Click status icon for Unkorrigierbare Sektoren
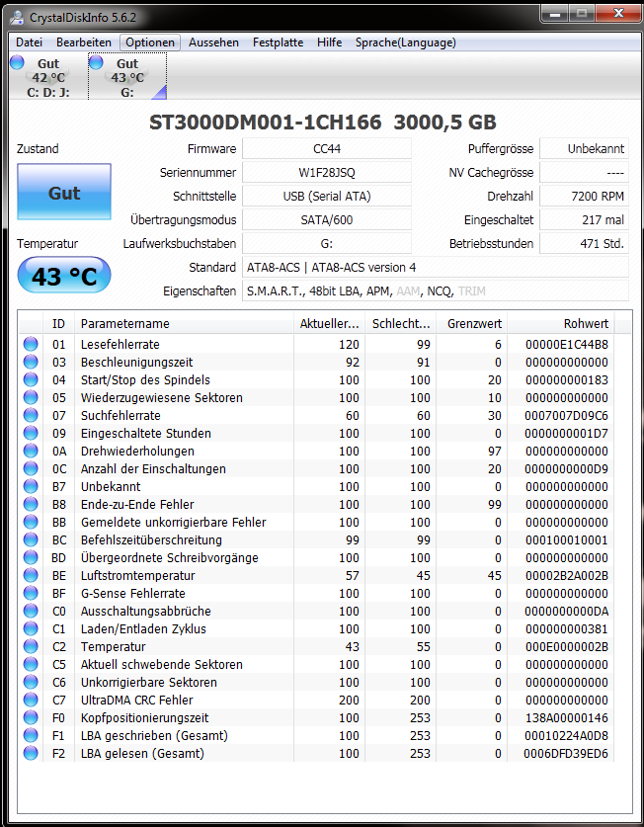This screenshot has width=644, height=827. (31, 682)
